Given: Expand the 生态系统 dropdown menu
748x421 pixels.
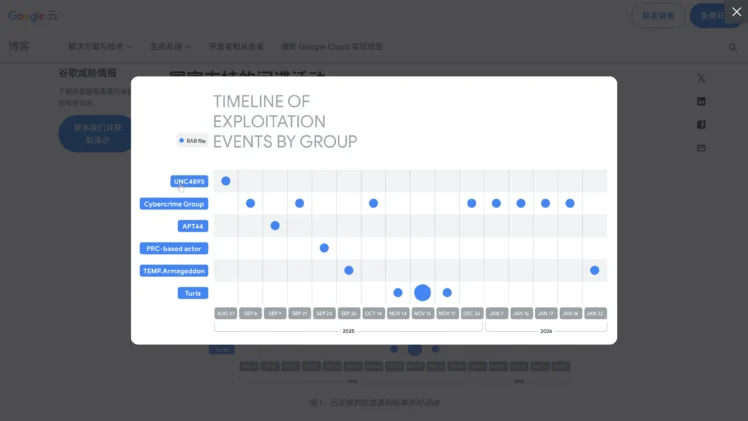Looking at the screenshot, I should pos(169,47).
